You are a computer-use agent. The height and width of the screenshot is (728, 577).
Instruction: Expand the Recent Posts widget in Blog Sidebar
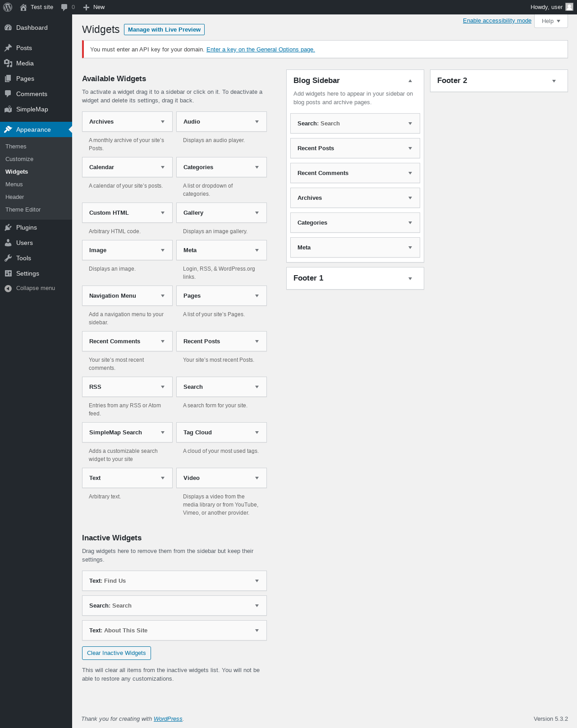tap(410, 148)
